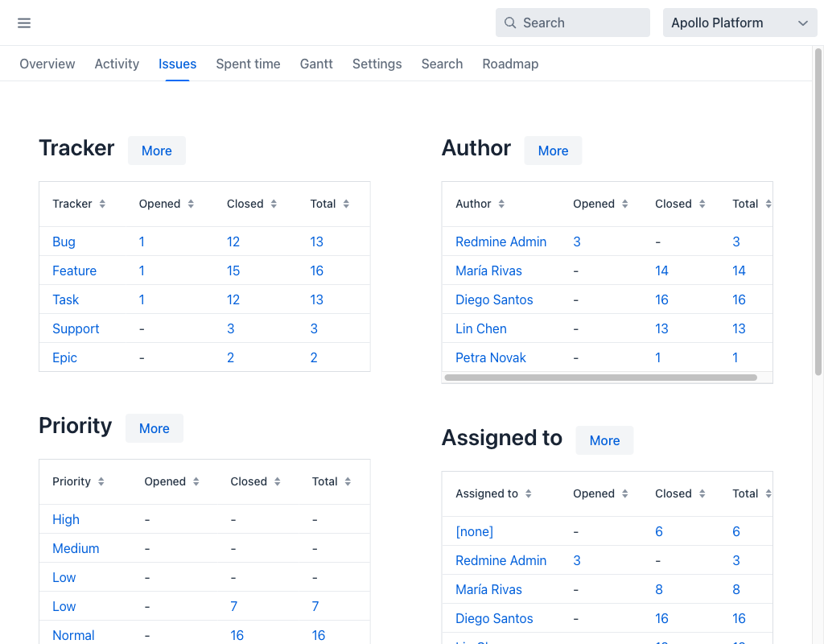The height and width of the screenshot is (644, 824).
Task: Click More button next to Tracker
Action: tap(157, 151)
